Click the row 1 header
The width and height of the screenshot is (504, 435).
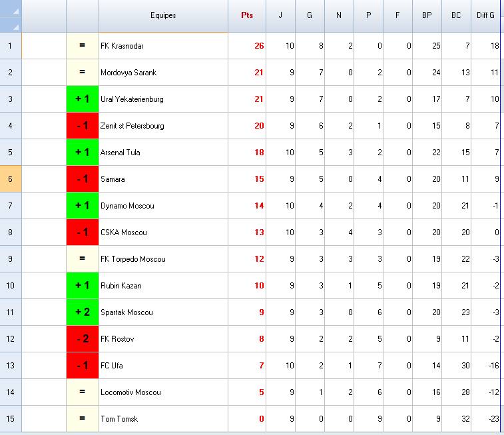(11, 46)
